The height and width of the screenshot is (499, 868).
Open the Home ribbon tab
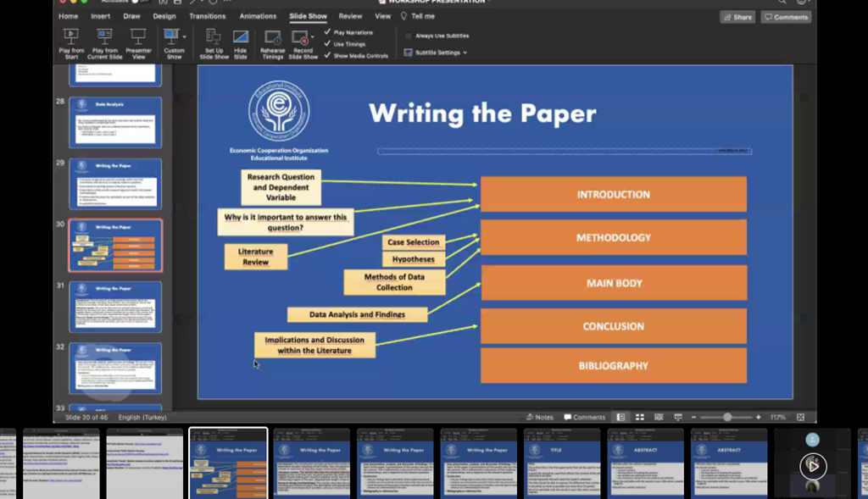[68, 16]
